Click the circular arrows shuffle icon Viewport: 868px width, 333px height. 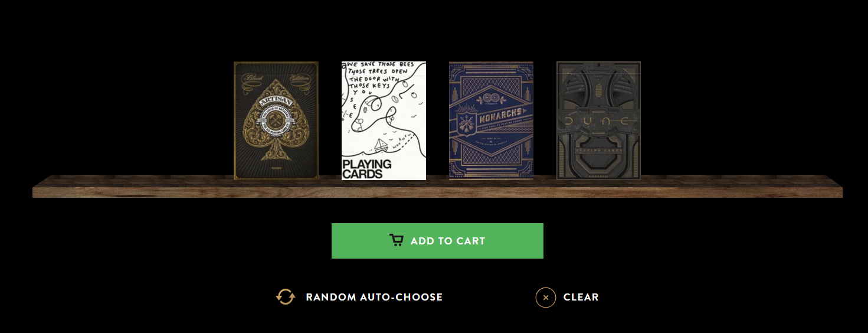point(285,296)
